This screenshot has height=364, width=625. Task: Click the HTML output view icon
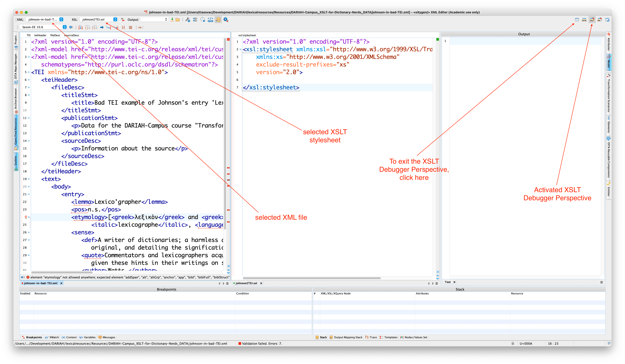(x=210, y=19)
